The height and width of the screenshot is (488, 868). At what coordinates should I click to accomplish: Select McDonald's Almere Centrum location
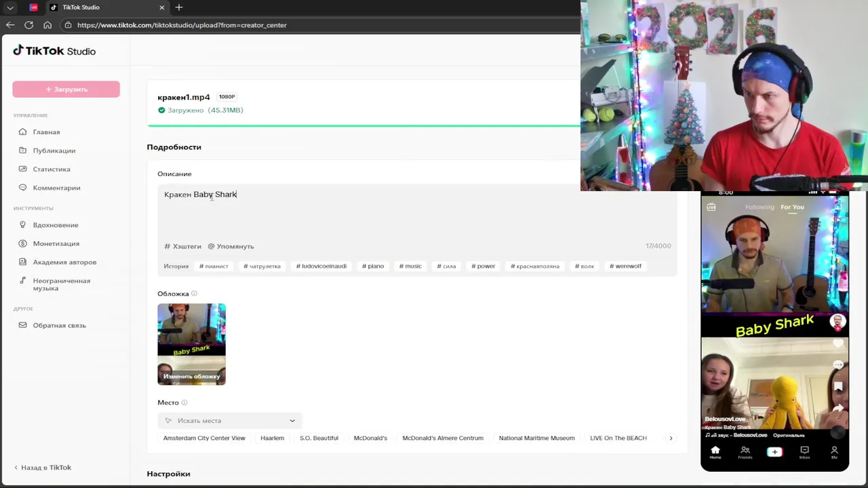(443, 439)
